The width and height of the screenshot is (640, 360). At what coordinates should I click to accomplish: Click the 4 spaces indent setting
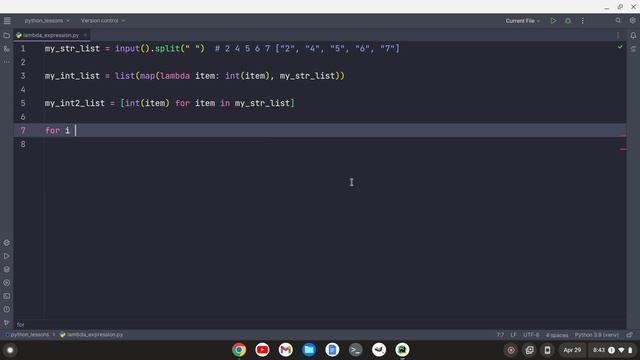(557, 335)
